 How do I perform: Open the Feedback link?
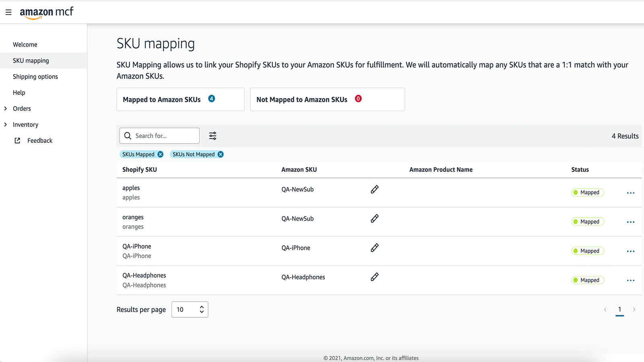coord(40,140)
